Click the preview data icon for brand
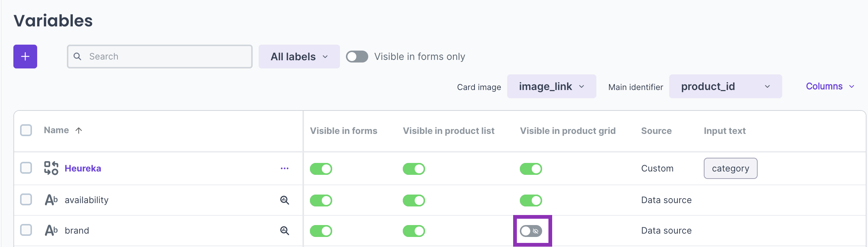 (285, 231)
